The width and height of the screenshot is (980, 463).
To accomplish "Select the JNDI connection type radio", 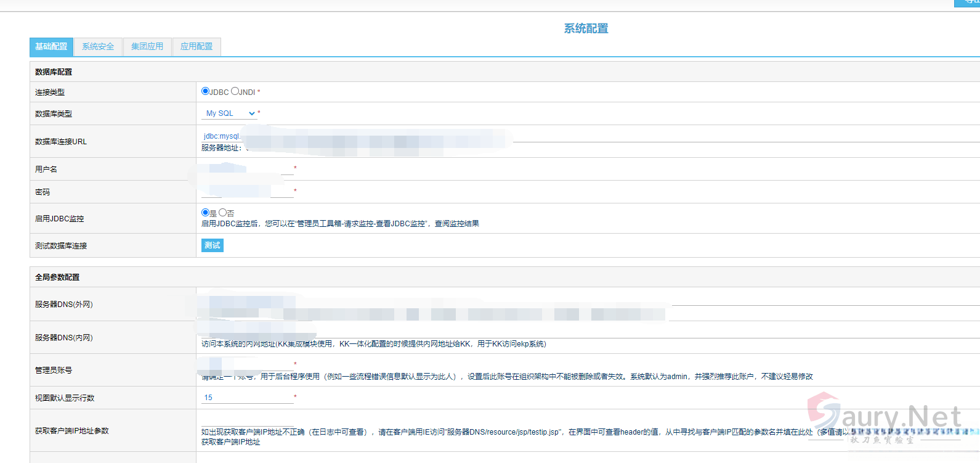I will 235,91.
